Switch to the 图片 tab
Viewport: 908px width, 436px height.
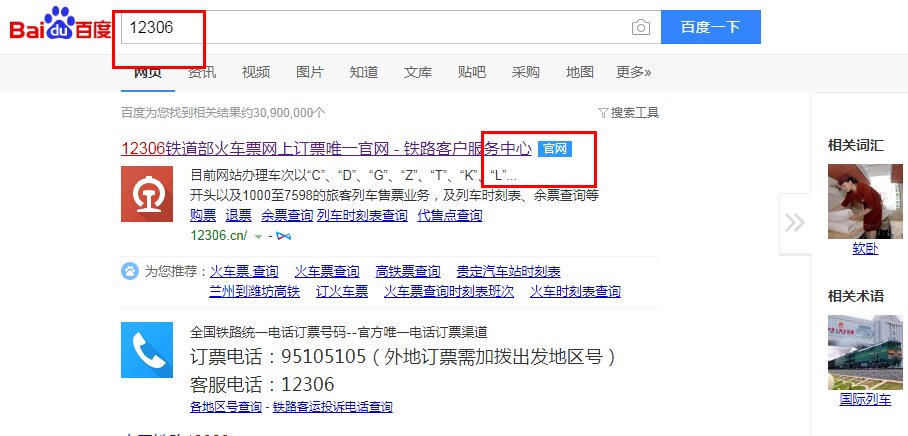coord(310,72)
